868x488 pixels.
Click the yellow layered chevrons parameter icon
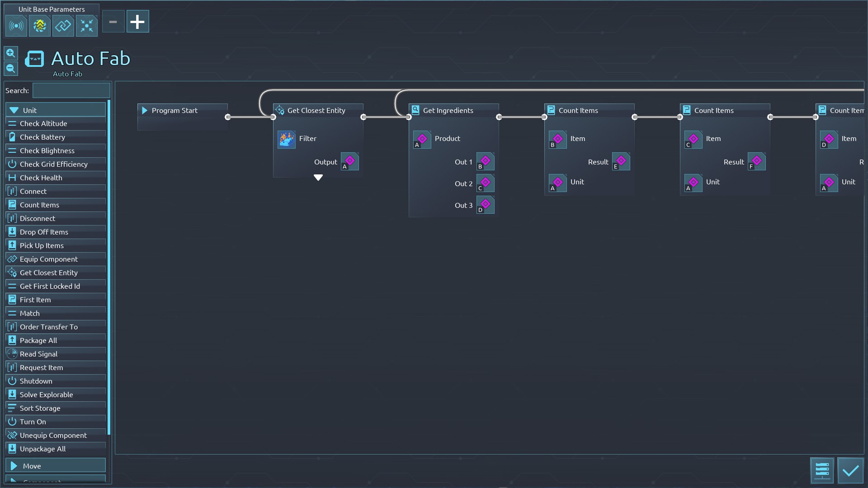click(x=40, y=26)
